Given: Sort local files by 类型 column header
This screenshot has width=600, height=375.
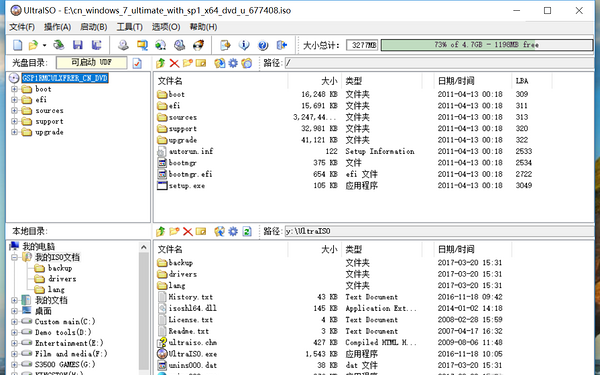Looking at the screenshot, I should [x=382, y=249].
